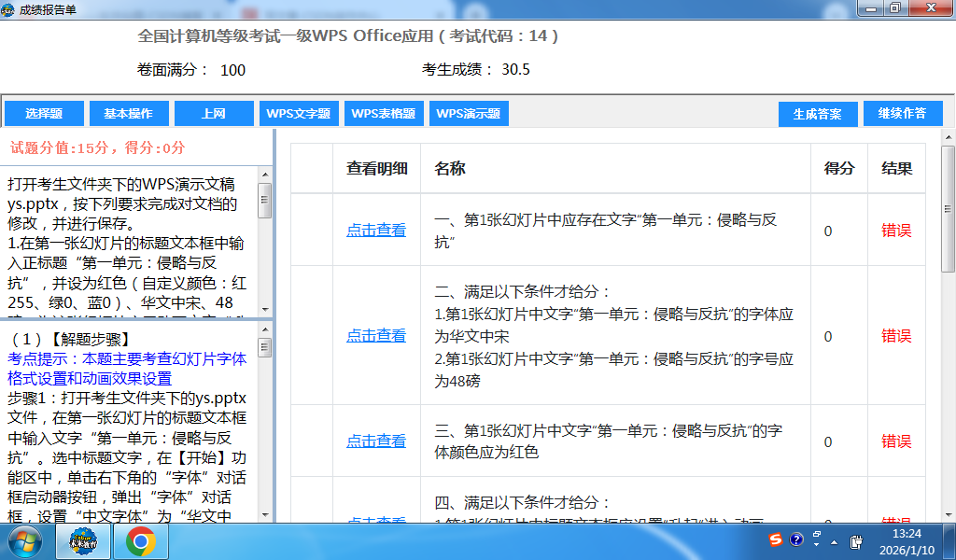Click the （1）【解题步骤】 heading
Image resolution: width=956 pixels, height=560 pixels.
tap(70, 340)
